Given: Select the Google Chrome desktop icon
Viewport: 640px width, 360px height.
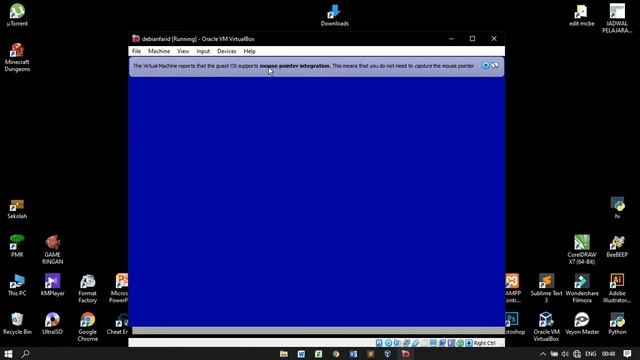Looking at the screenshot, I should click(87, 327).
